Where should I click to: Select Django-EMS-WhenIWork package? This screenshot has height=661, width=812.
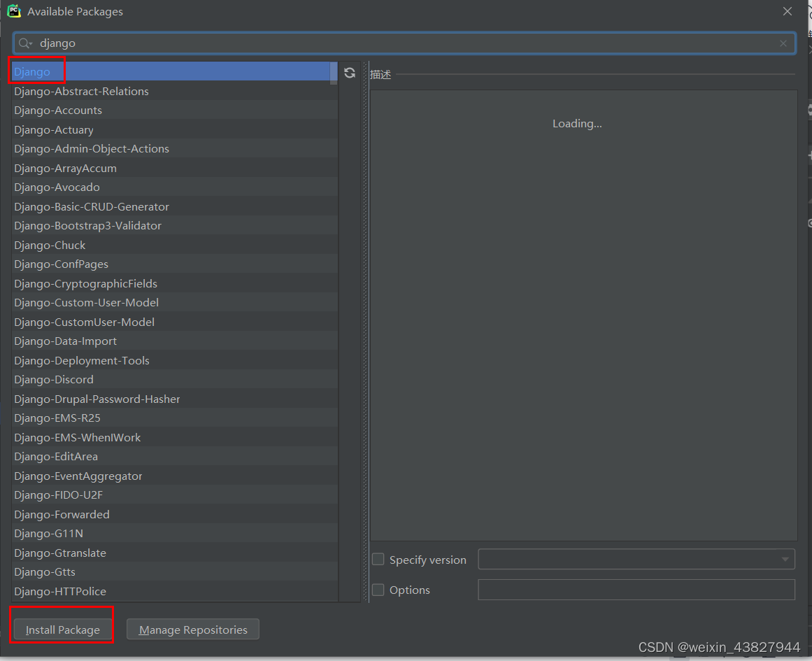tap(175, 438)
